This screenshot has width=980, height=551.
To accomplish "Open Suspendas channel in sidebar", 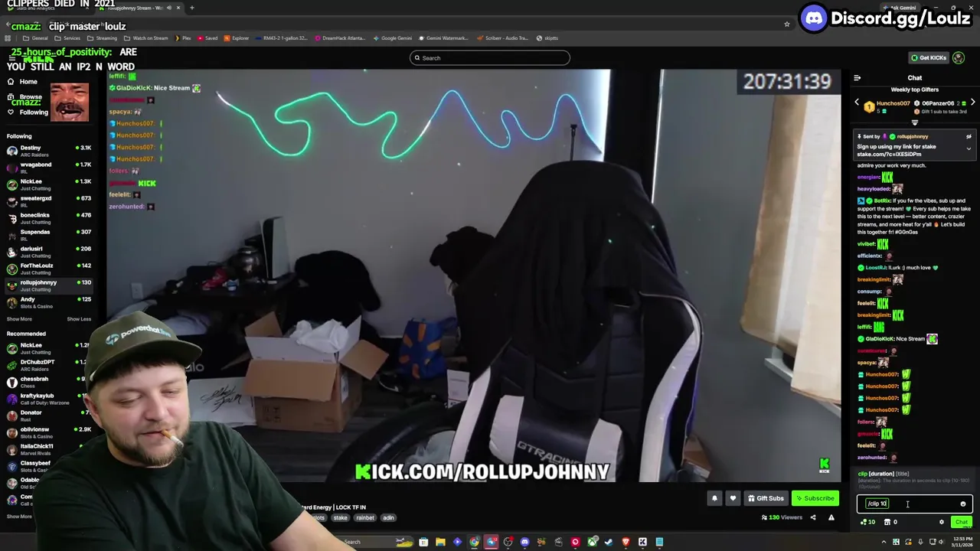I will tap(48, 235).
